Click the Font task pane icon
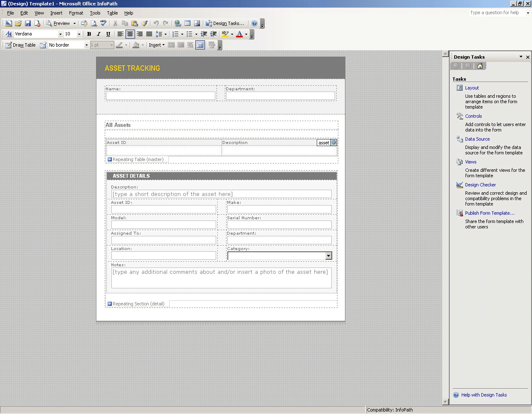 tap(9, 34)
